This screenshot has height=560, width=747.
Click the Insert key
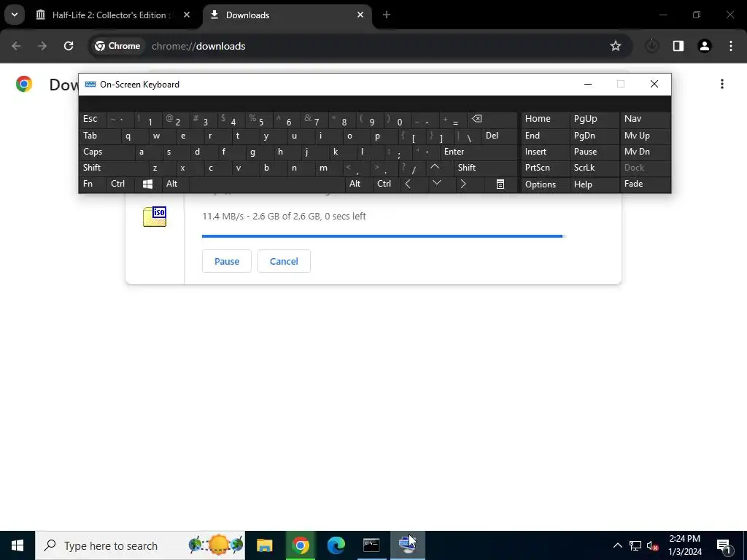pyautogui.click(x=545, y=152)
